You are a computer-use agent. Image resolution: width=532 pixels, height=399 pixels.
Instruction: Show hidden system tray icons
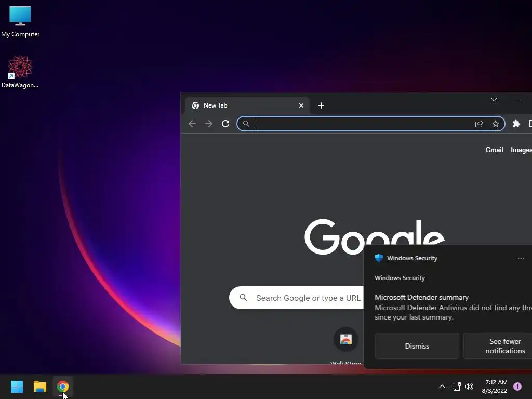pos(442,387)
